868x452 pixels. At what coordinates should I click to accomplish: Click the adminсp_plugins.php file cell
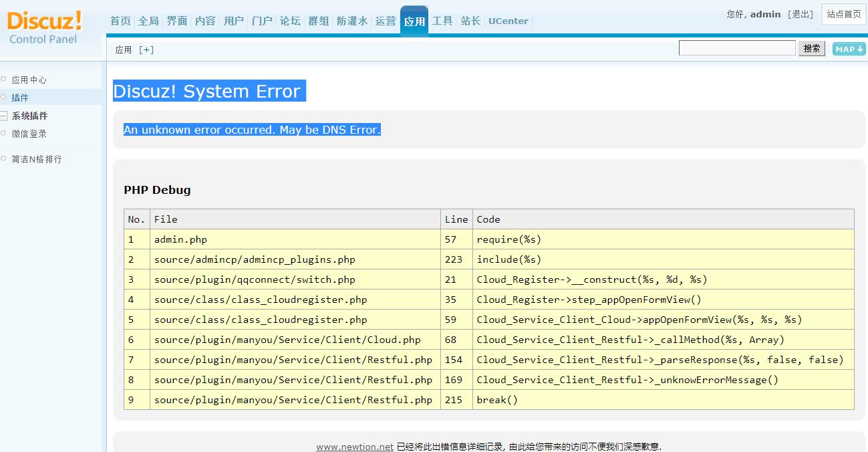(x=295, y=259)
